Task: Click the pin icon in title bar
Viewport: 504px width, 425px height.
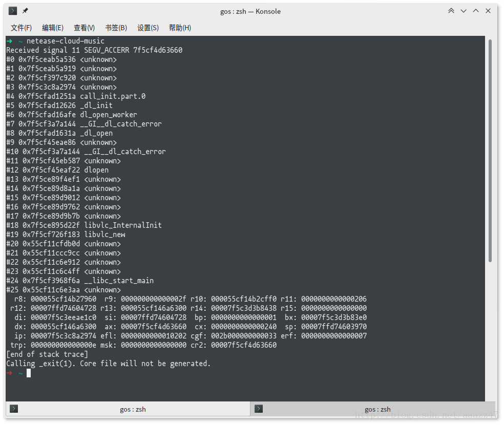Action: click(x=25, y=11)
